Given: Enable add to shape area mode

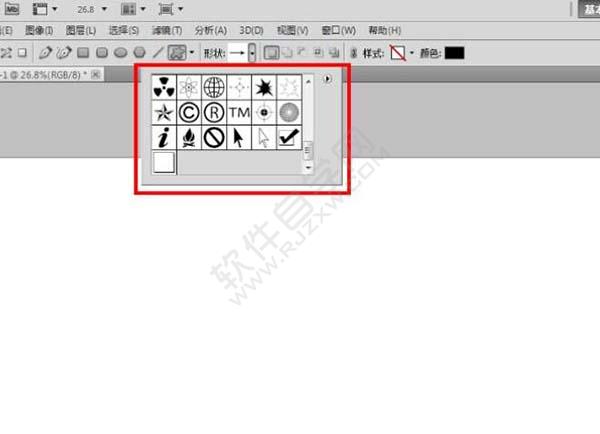Looking at the screenshot, I should [x=287, y=53].
